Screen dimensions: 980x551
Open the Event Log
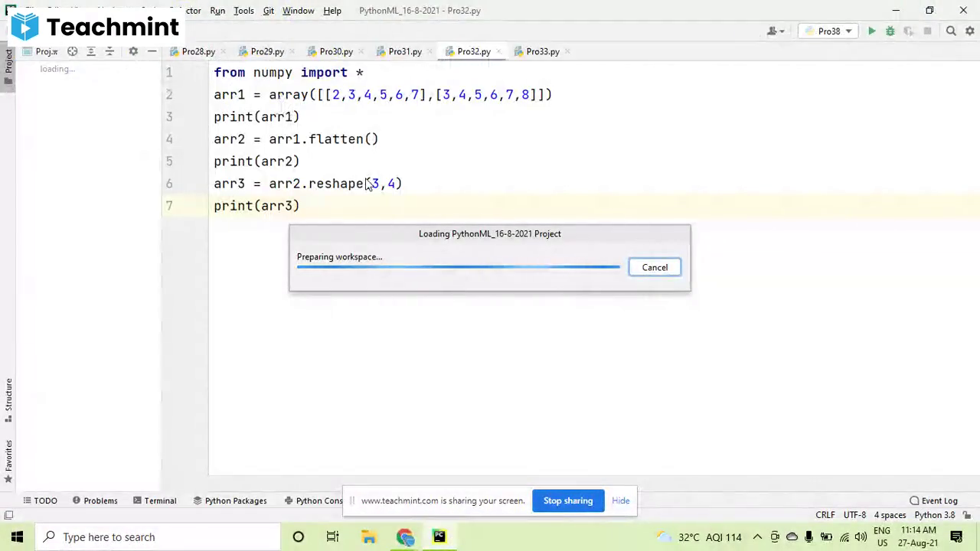coord(933,500)
